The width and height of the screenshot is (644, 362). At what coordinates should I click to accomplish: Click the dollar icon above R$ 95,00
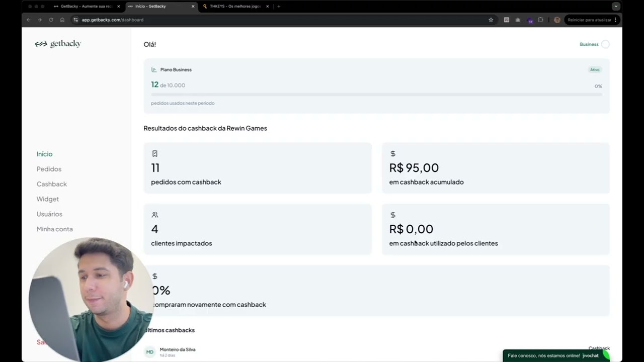(x=393, y=153)
